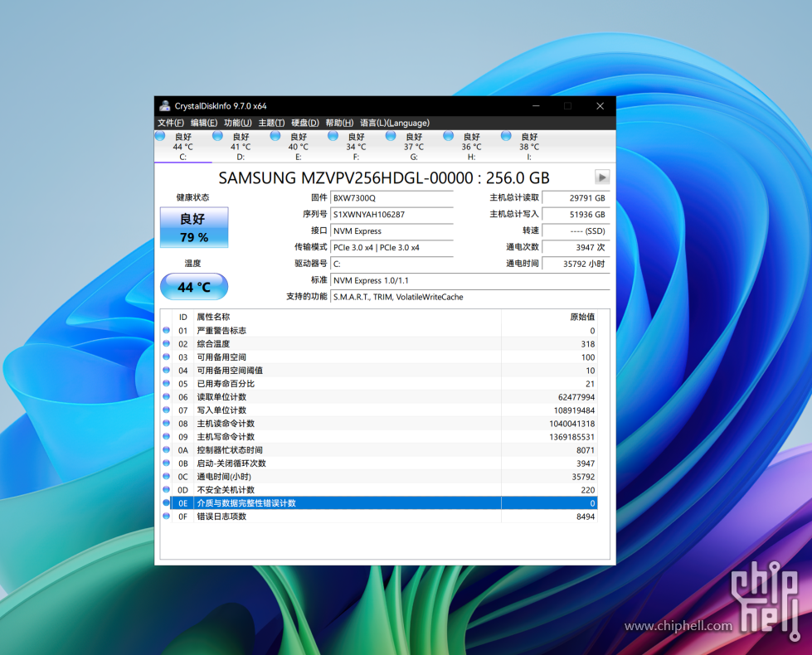Click the total host reads value 29791 GB
The height and width of the screenshot is (655, 812).
pos(576,198)
